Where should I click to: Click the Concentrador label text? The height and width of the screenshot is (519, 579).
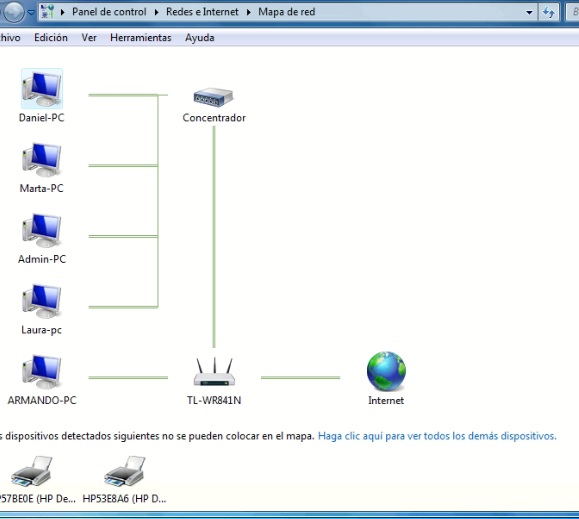click(x=214, y=118)
